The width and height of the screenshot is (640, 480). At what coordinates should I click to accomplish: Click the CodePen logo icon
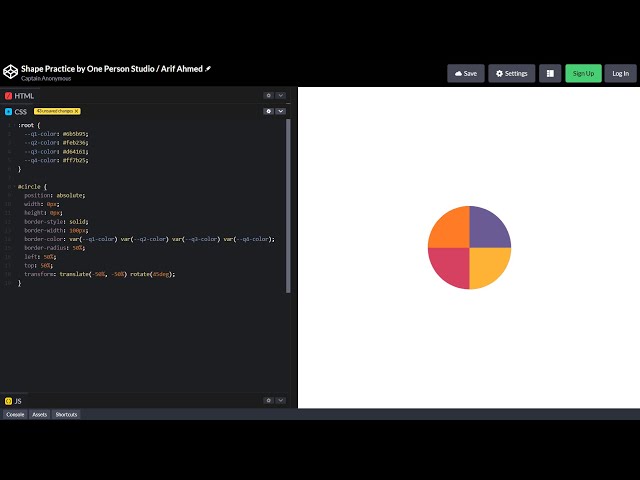(x=10, y=72)
